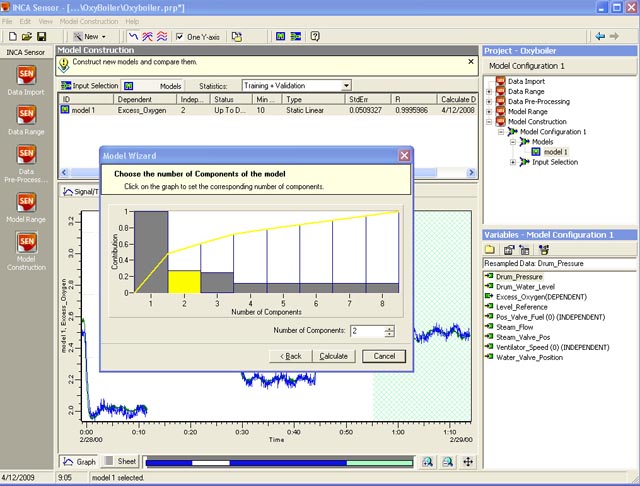Open the Statistics Training + Validation dropdown
The width and height of the screenshot is (640, 486).
345,86
